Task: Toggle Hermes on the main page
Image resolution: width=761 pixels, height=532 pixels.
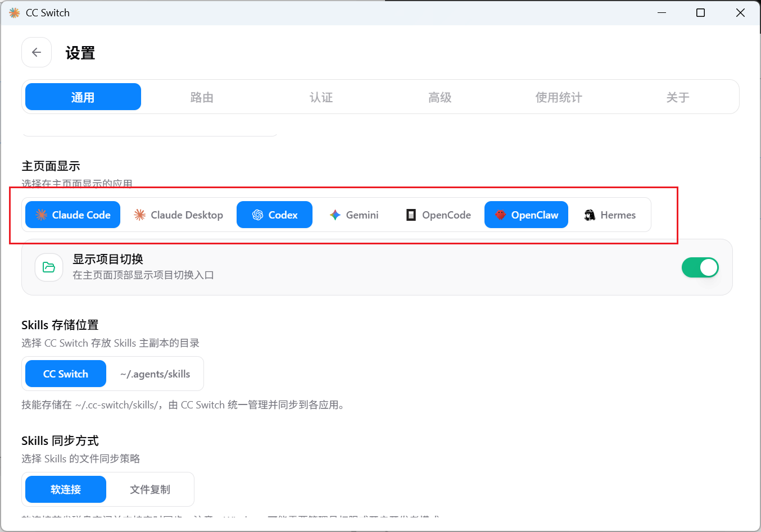Action: tap(610, 215)
